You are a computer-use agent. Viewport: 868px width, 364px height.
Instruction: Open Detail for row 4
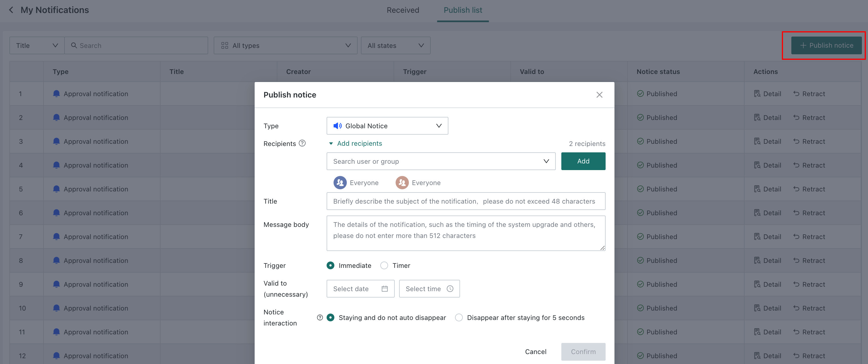(x=767, y=165)
